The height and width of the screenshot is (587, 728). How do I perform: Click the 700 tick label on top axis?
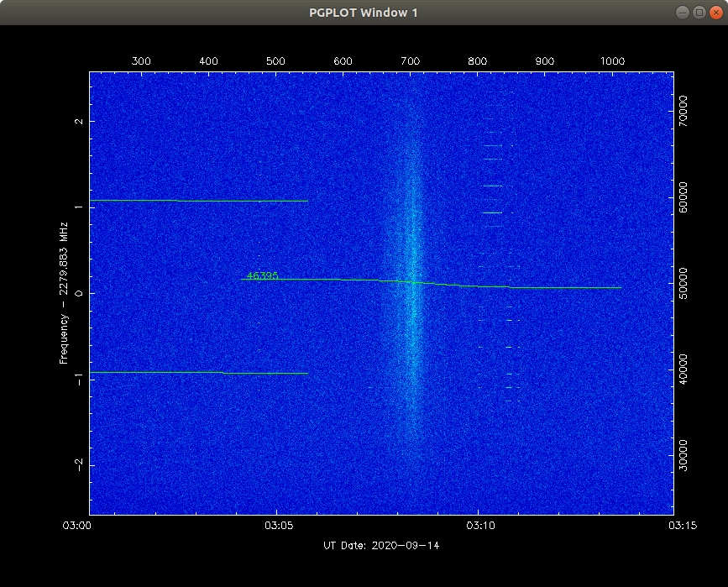(x=410, y=62)
